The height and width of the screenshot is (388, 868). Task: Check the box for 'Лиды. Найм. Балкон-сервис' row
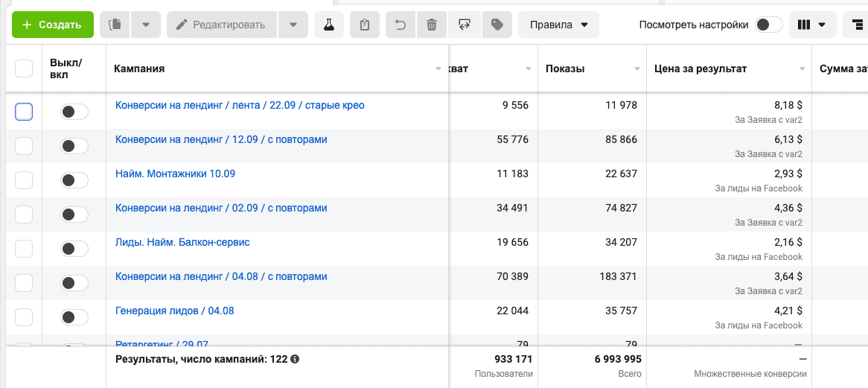(x=24, y=249)
